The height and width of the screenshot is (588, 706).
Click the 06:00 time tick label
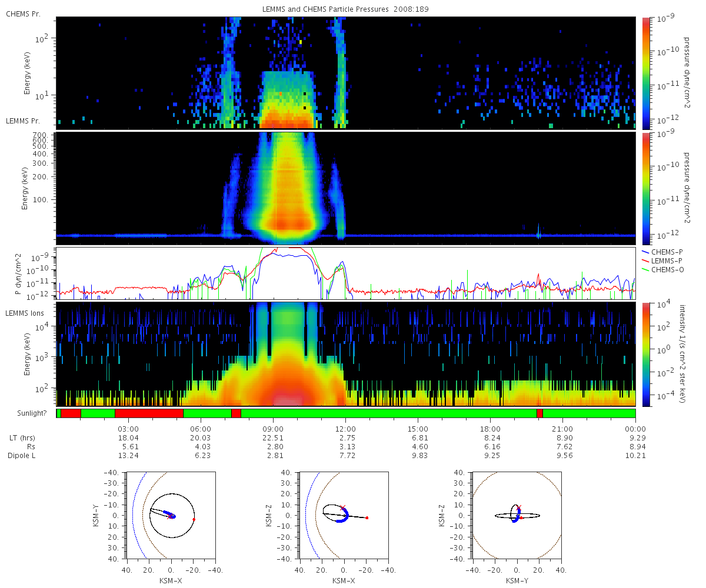201,429
